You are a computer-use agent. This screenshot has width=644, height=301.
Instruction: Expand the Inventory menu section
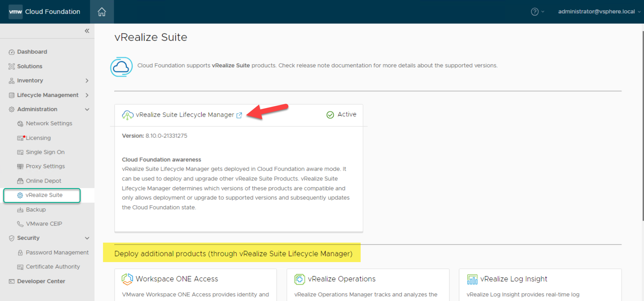87,81
